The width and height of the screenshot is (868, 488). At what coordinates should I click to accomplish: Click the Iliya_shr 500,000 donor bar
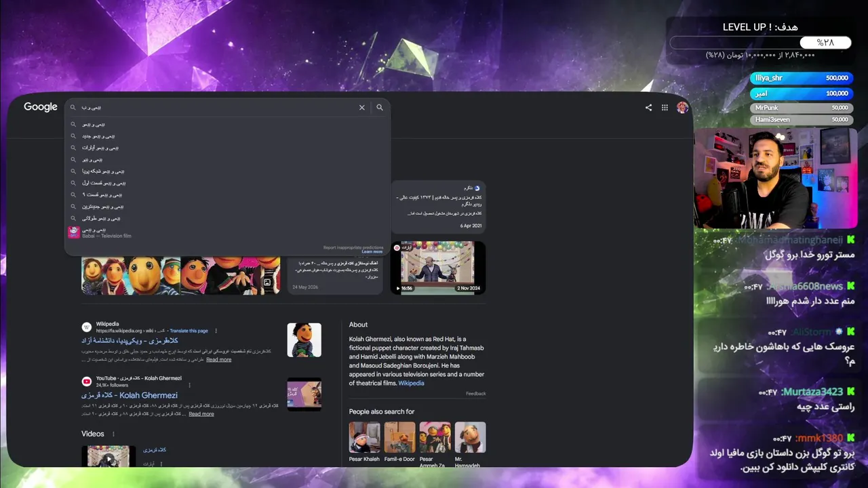pos(801,78)
